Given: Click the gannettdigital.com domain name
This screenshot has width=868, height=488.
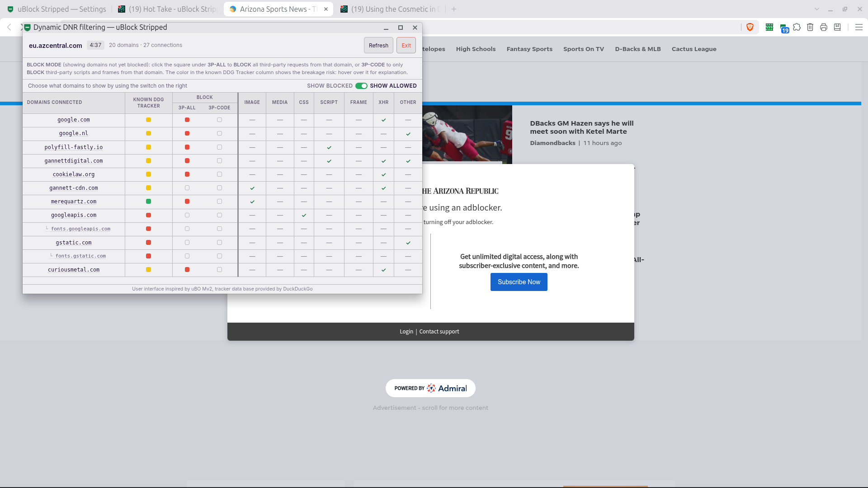Looking at the screenshot, I should click(x=74, y=161).
